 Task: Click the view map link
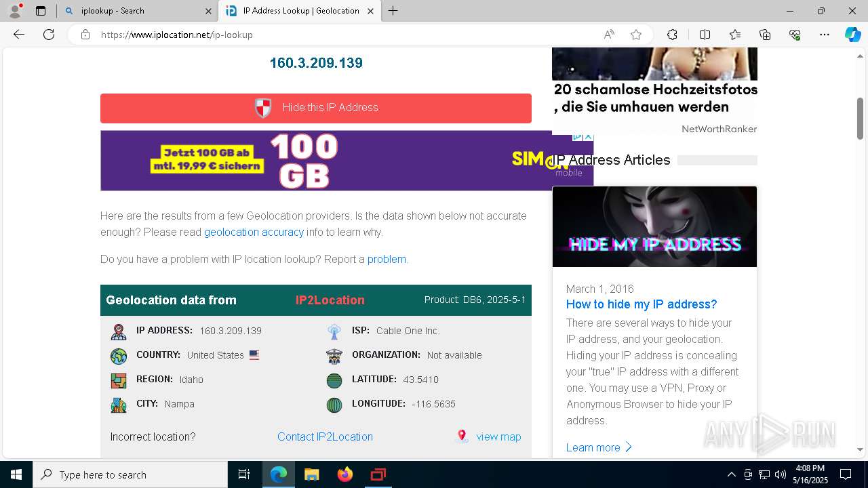pos(498,437)
